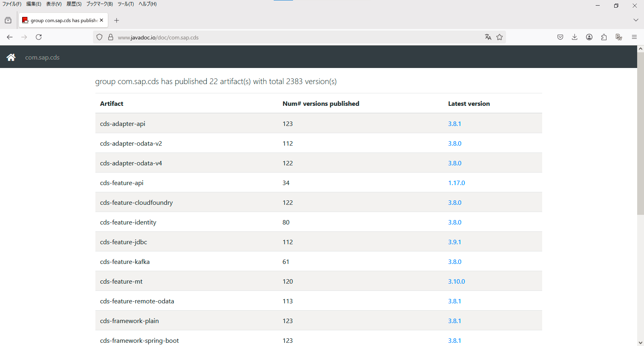
Task: Click the Artifact column header
Action: 111,103
